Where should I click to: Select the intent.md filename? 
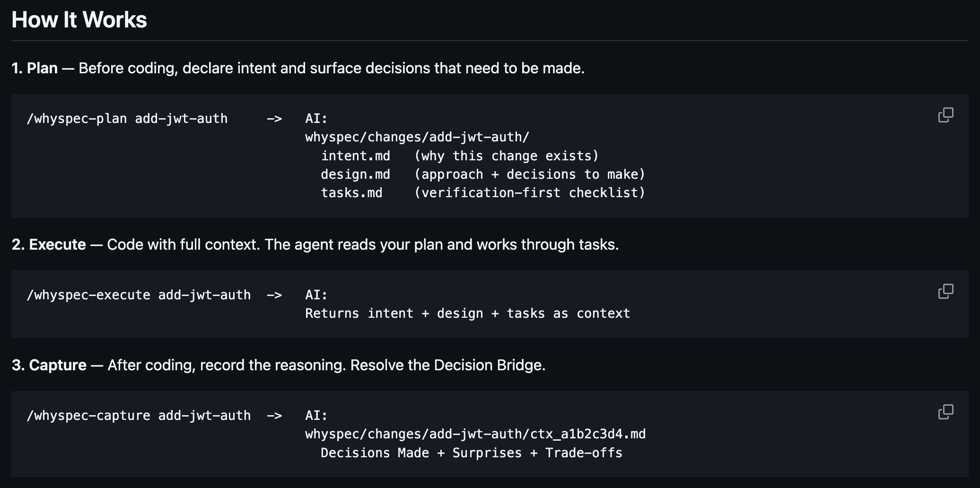tap(356, 156)
